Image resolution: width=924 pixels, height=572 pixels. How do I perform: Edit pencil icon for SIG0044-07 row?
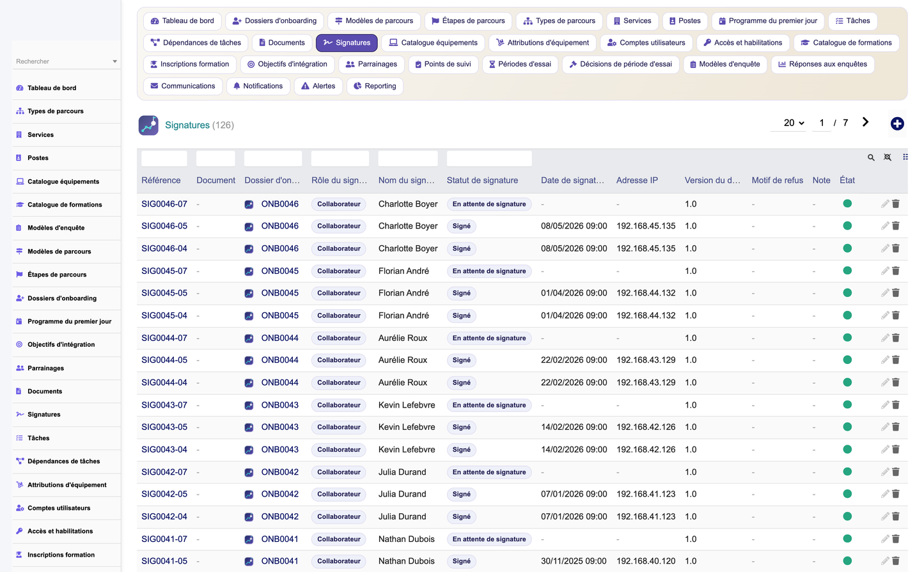click(x=885, y=338)
